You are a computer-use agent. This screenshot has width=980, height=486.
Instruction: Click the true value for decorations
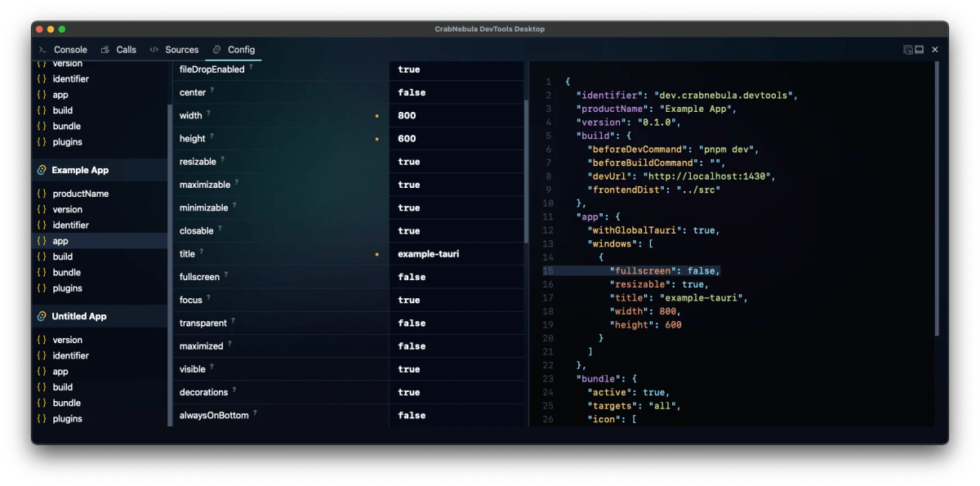(x=409, y=392)
